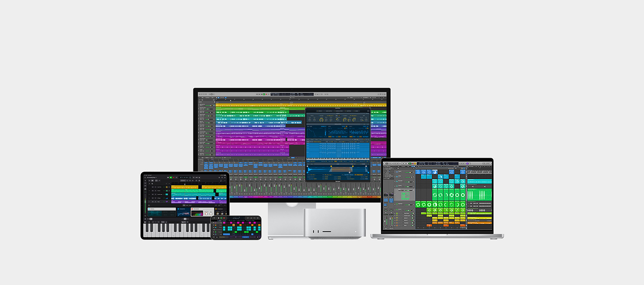Open the Browser icon on the iPad toolbar
The height and width of the screenshot is (285, 644).
[219, 177]
